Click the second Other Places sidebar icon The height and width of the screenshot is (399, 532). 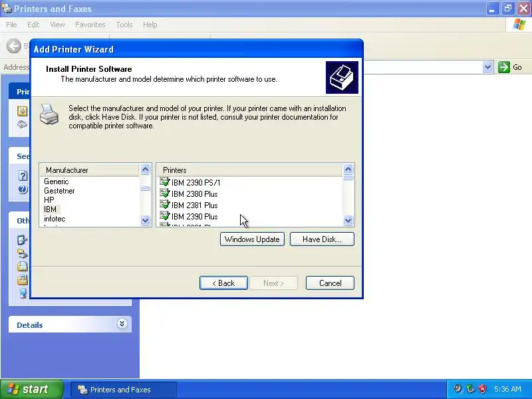coord(23,253)
